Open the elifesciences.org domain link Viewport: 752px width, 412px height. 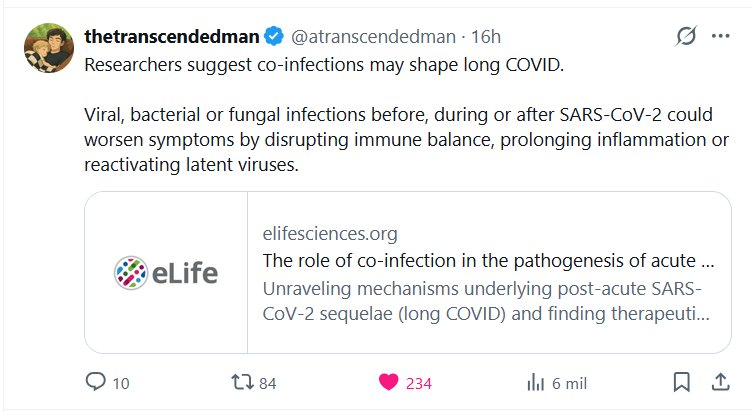[329, 234]
